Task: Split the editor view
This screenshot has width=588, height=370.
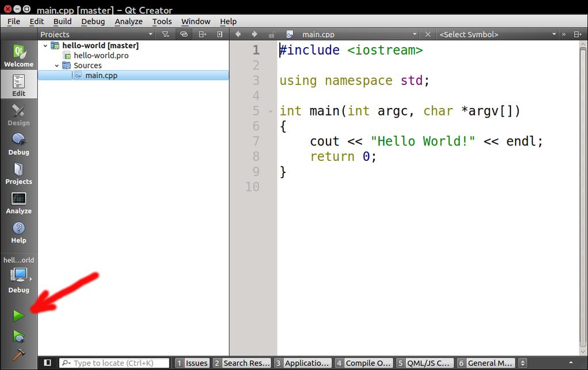Action: click(x=578, y=34)
